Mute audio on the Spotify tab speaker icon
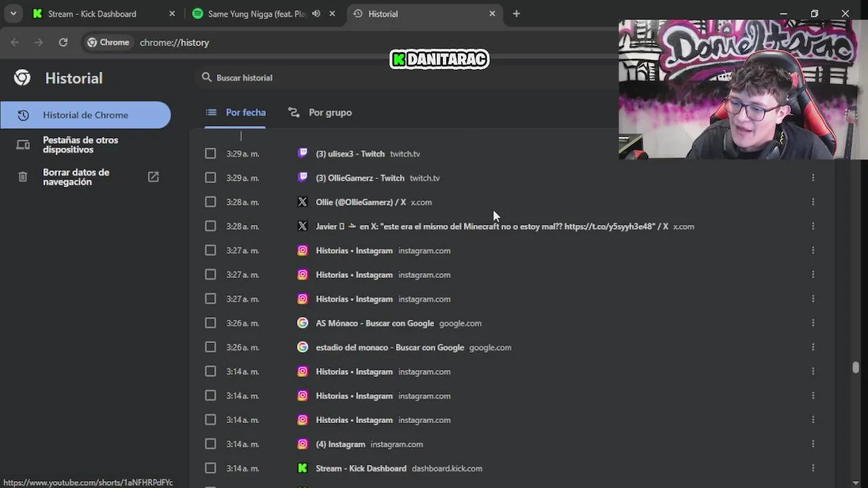 tap(316, 14)
